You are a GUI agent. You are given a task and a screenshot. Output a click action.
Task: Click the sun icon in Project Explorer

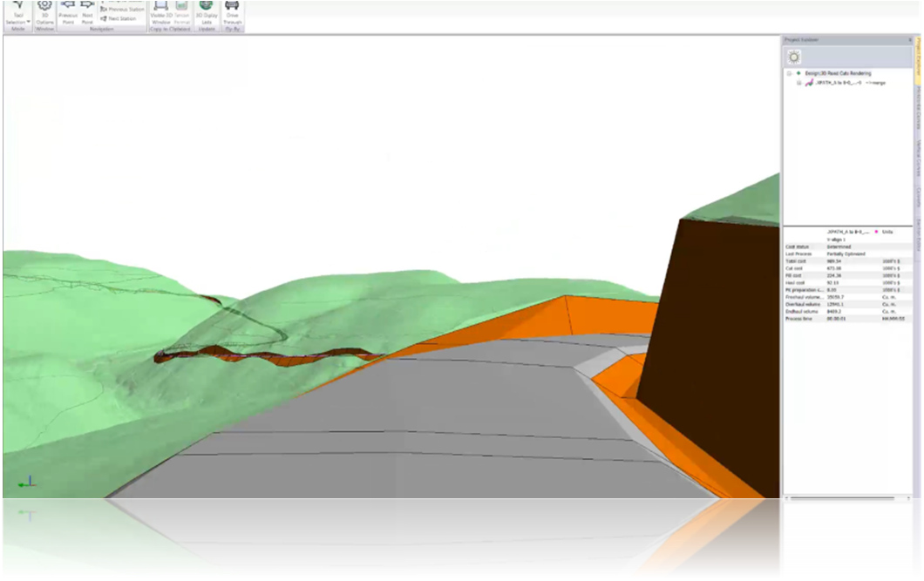pos(794,57)
